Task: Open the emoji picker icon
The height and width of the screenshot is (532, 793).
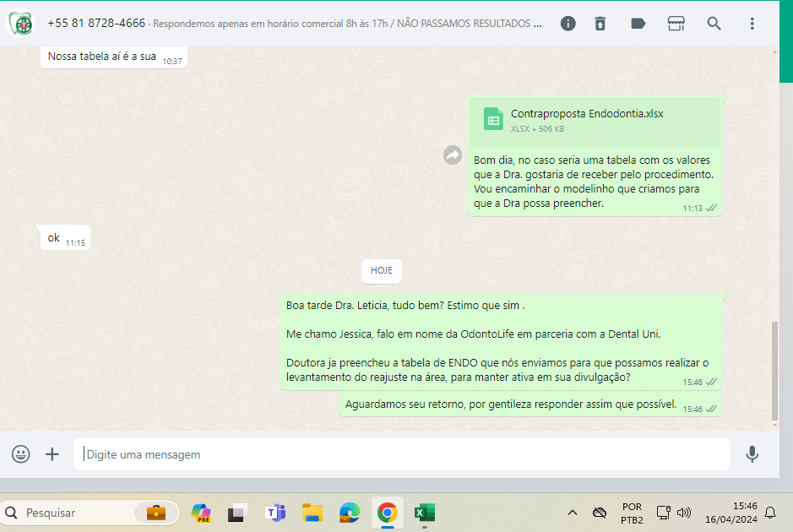Action: pos(21,454)
